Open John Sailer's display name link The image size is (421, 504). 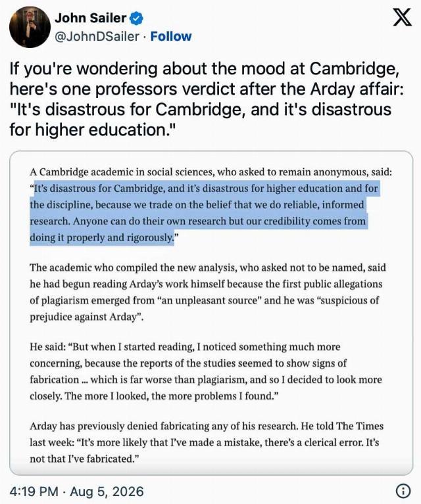[x=90, y=18]
